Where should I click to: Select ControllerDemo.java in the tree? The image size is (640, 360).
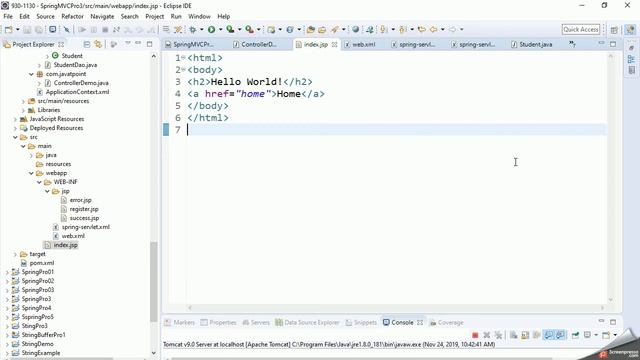pos(81,83)
